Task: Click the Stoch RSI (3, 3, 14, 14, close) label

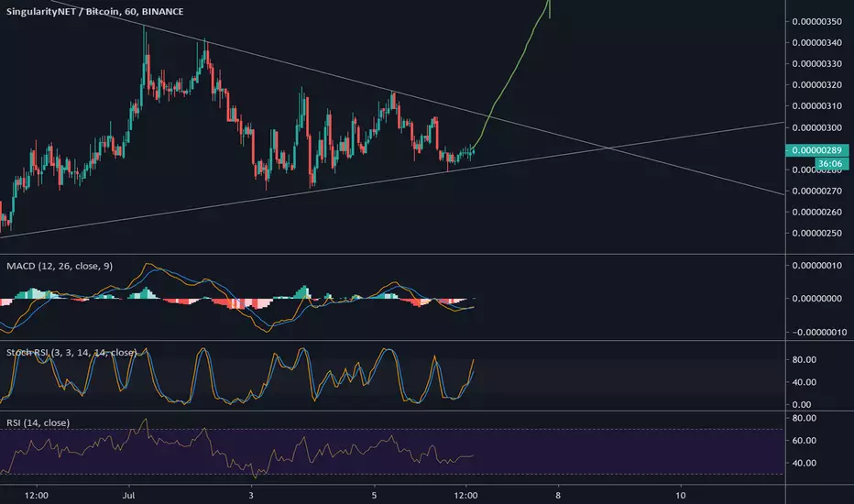Action: coord(71,353)
